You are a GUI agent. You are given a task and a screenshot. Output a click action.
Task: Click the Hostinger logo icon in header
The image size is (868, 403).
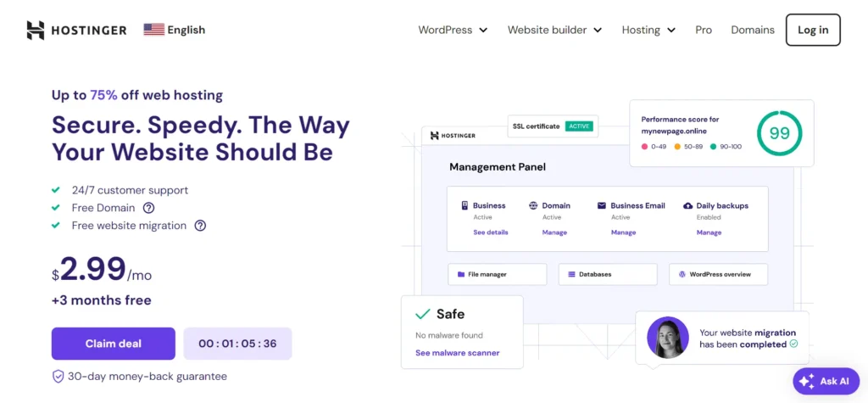pos(35,30)
